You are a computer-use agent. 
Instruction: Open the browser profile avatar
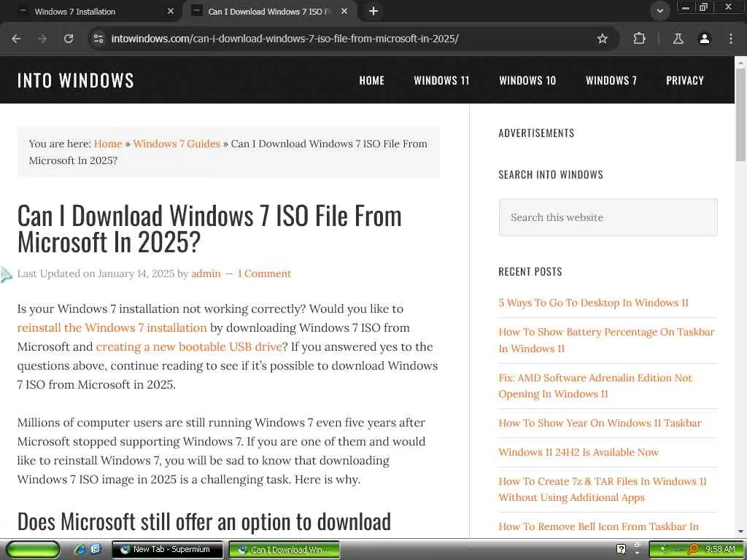(x=705, y=39)
